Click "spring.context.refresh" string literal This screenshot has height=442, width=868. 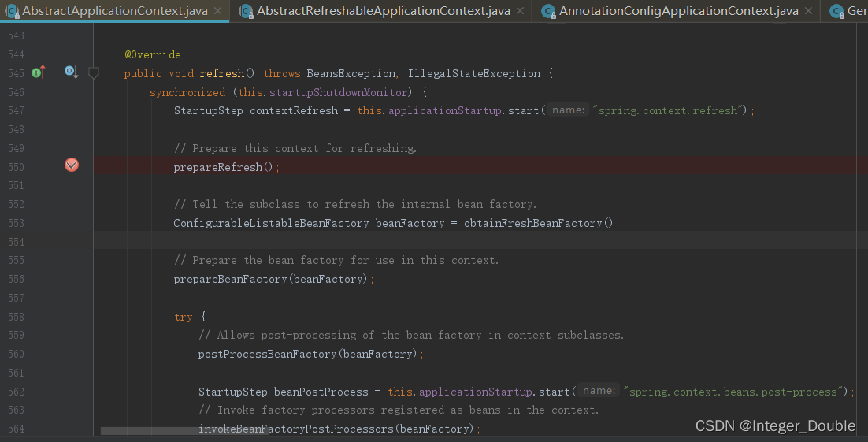pos(667,110)
